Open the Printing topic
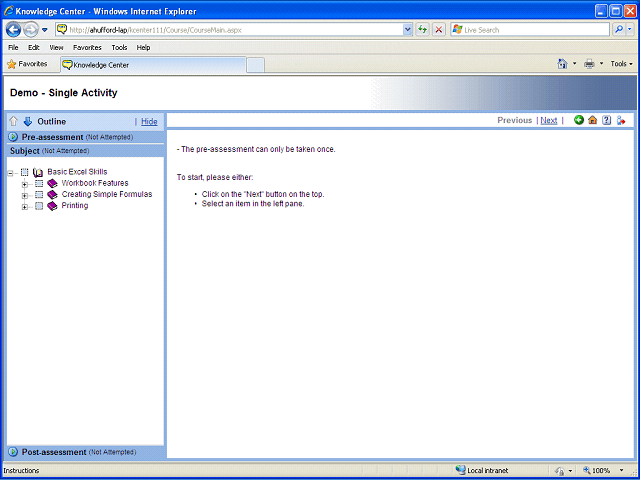640x480 pixels. point(75,206)
